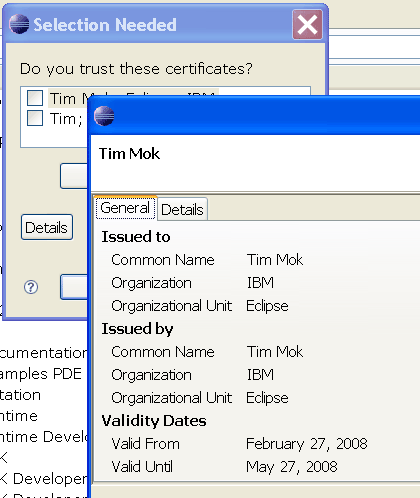420x498 pixels.
Task: Click Issued to Organizational Unit value 'Eclipse'
Action: [267, 306]
